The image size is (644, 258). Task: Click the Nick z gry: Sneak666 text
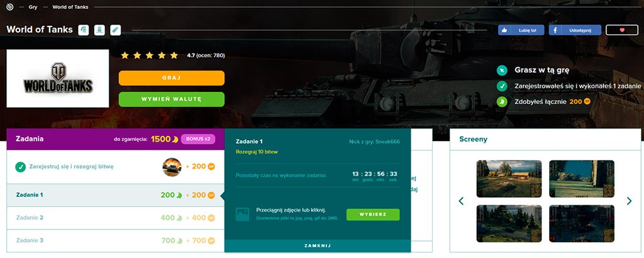(x=374, y=142)
